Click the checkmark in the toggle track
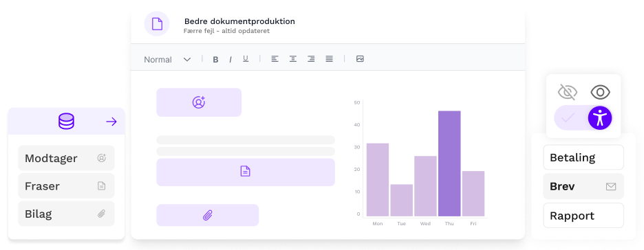The width and height of the screenshot is (644, 250). click(568, 118)
